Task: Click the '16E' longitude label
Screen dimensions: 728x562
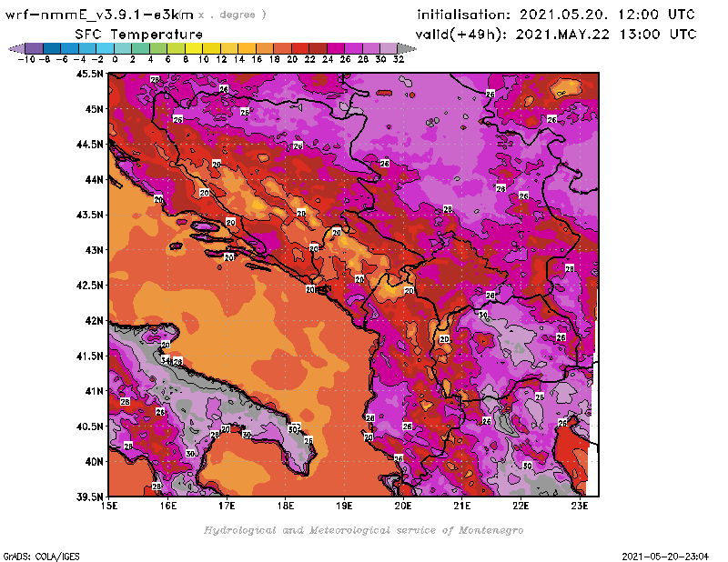Action: pos(168,506)
